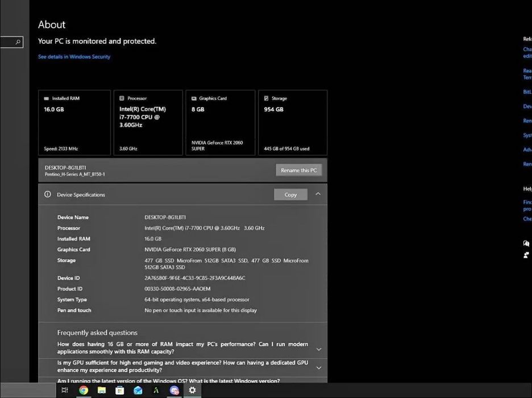Click Processor value in Device Specifications list
This screenshot has height=398, width=532.
click(x=205, y=228)
